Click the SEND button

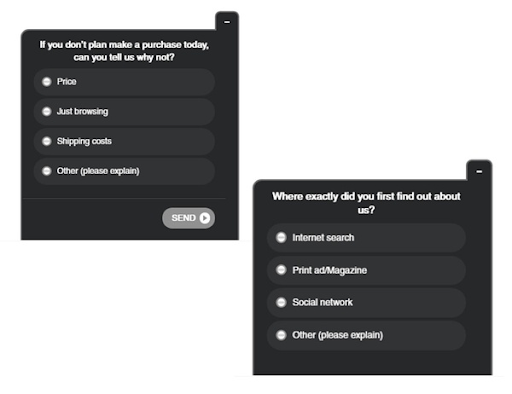tap(188, 218)
